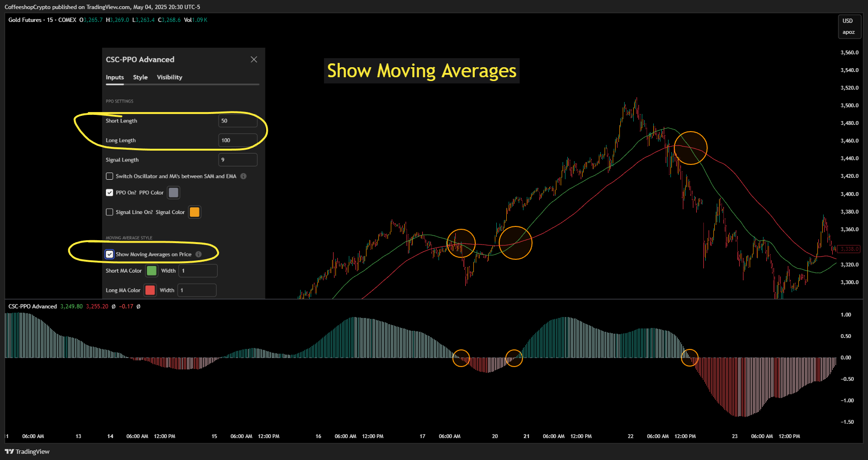Uncheck the PPO On checkbox
Viewport: 868px width, 460px height.
click(x=110, y=193)
